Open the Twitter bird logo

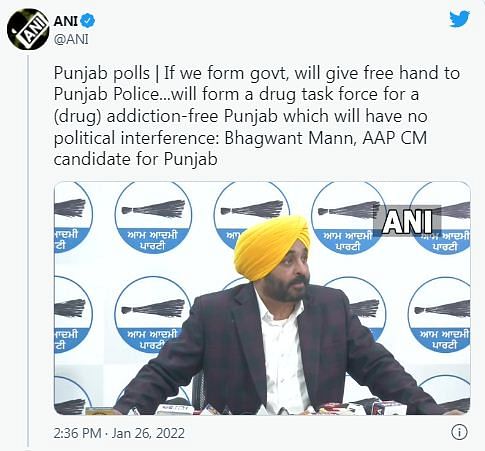(x=459, y=19)
